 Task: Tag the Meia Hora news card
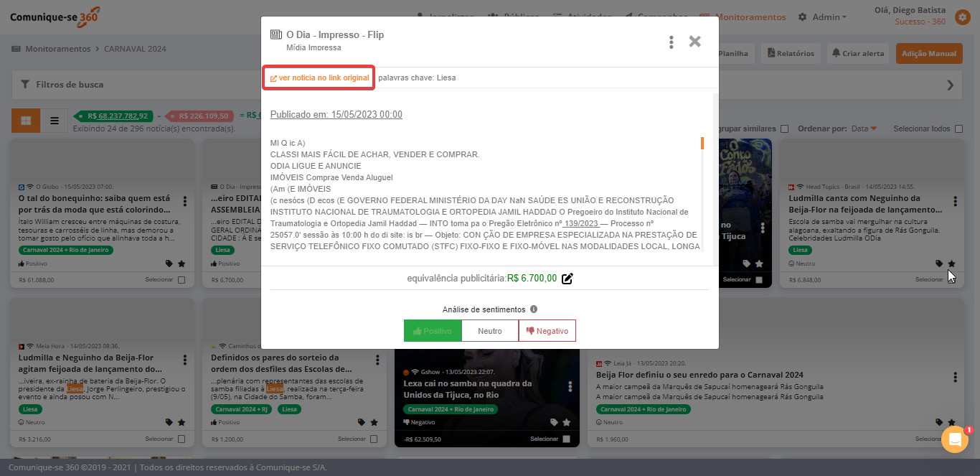[x=169, y=423]
